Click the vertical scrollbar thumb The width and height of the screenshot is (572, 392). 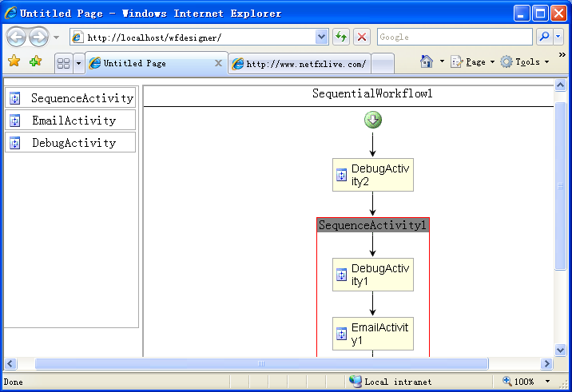tap(560, 186)
